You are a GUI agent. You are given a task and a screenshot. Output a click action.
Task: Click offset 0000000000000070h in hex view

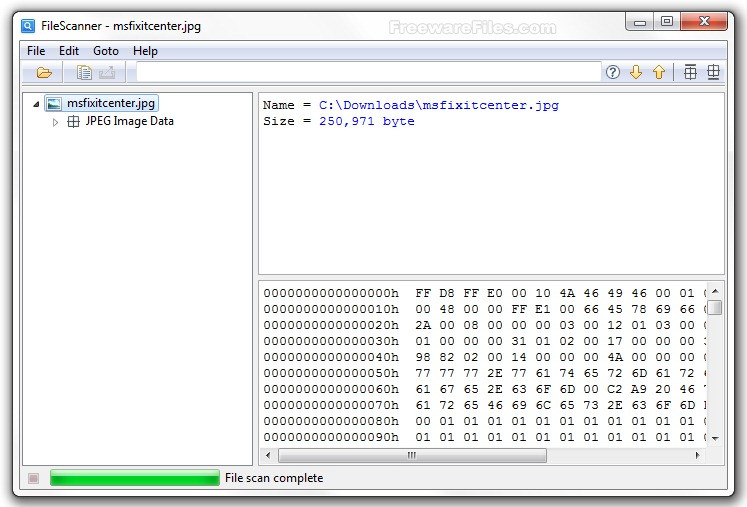click(331, 405)
